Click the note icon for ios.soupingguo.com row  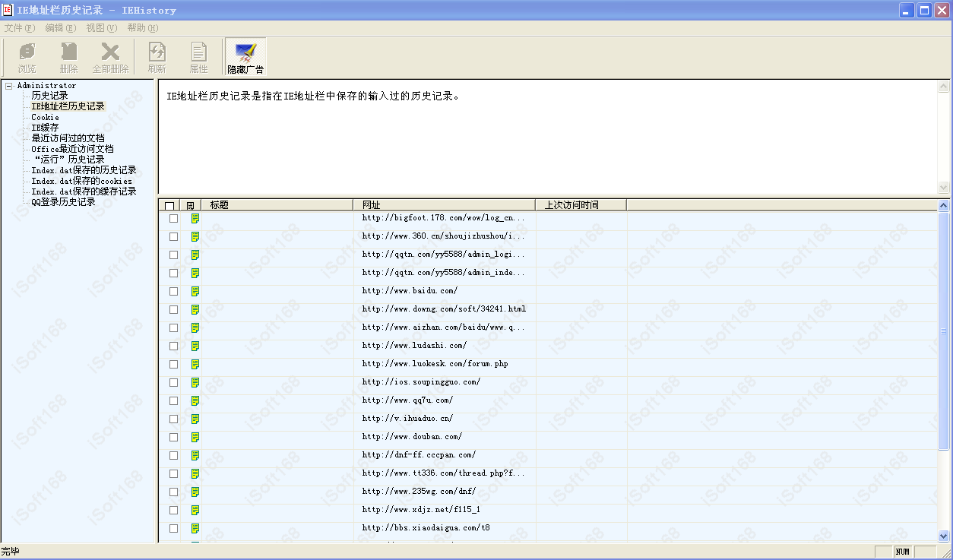tap(195, 382)
